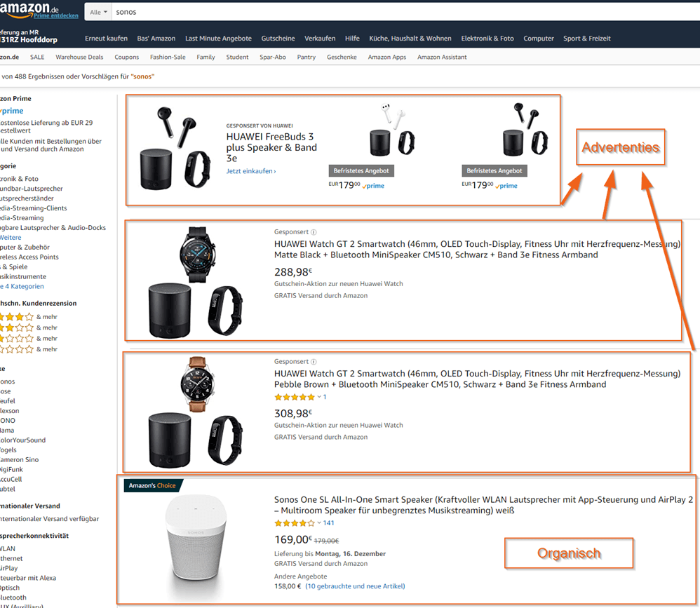The image size is (700, 608).
Task: Select Media-Streaming-Clients category
Action: [x=34, y=208]
